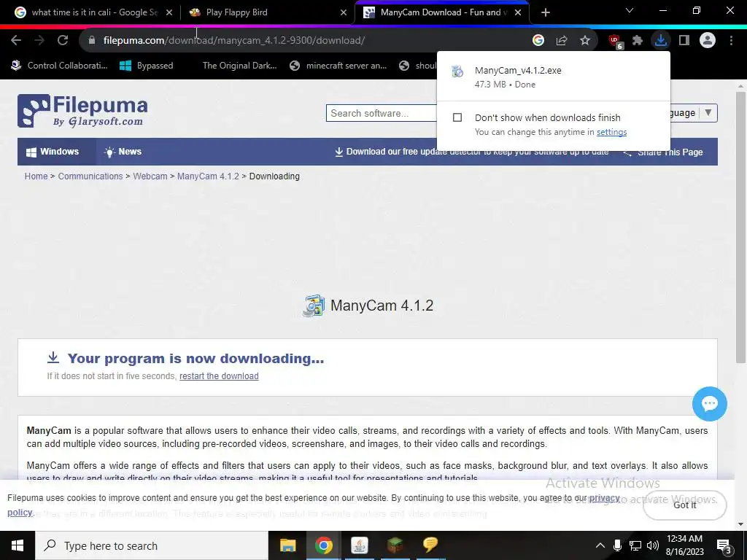Open the volume tray icon
Image resolution: width=747 pixels, height=560 pixels.
click(x=653, y=545)
